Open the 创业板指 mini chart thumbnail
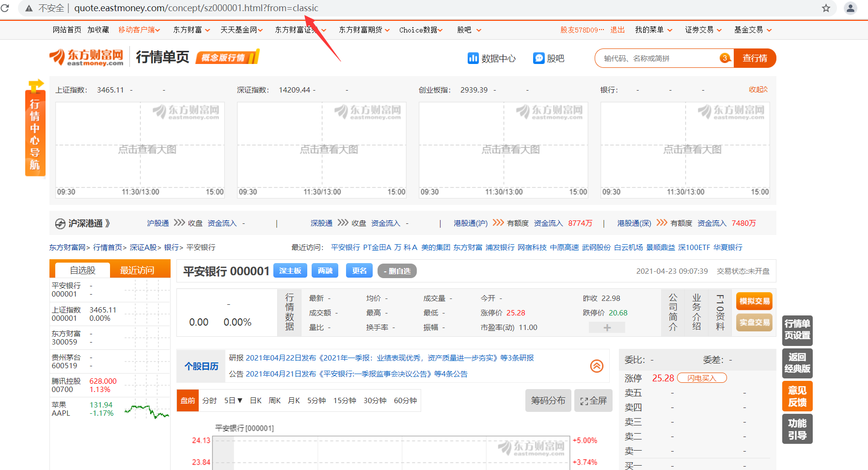The height and width of the screenshot is (470, 868). 504,149
